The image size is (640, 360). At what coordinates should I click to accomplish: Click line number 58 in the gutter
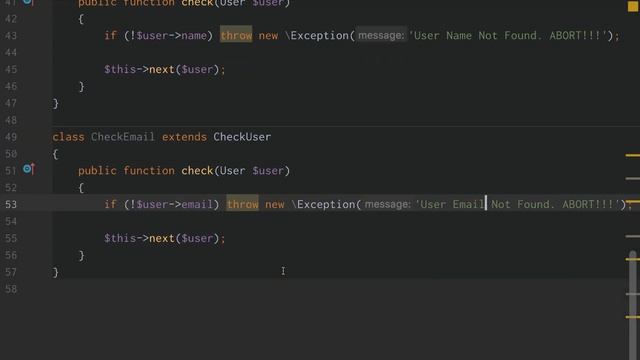(x=11, y=289)
